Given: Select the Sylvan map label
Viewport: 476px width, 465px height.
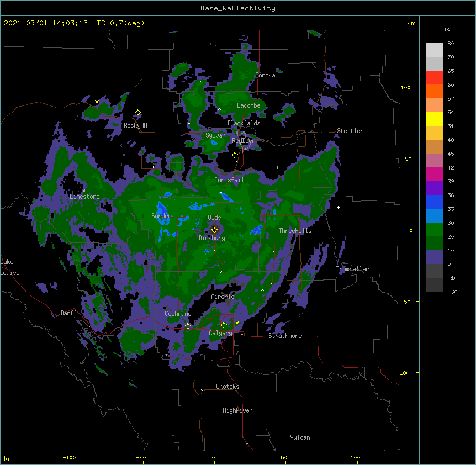Looking at the screenshot, I should pyautogui.click(x=215, y=135).
